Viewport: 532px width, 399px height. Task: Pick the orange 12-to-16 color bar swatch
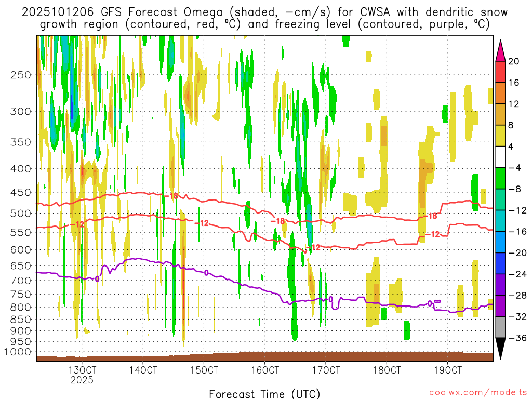[500, 94]
